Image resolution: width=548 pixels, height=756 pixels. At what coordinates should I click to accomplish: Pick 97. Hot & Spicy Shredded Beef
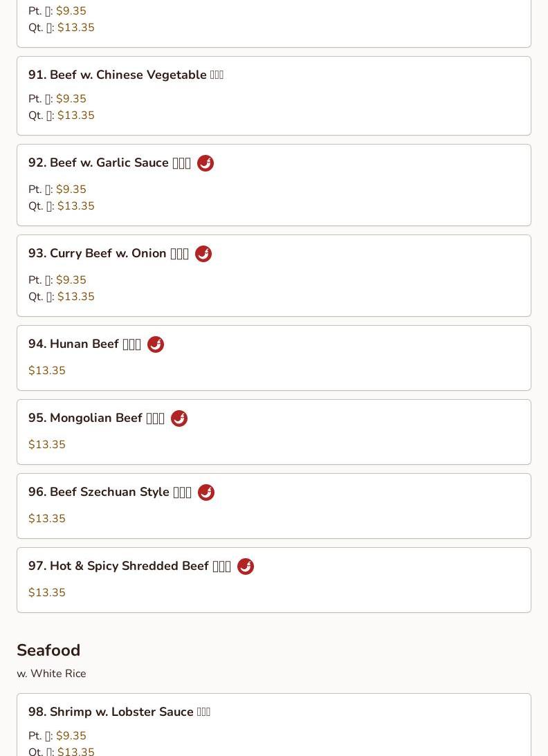129,566
